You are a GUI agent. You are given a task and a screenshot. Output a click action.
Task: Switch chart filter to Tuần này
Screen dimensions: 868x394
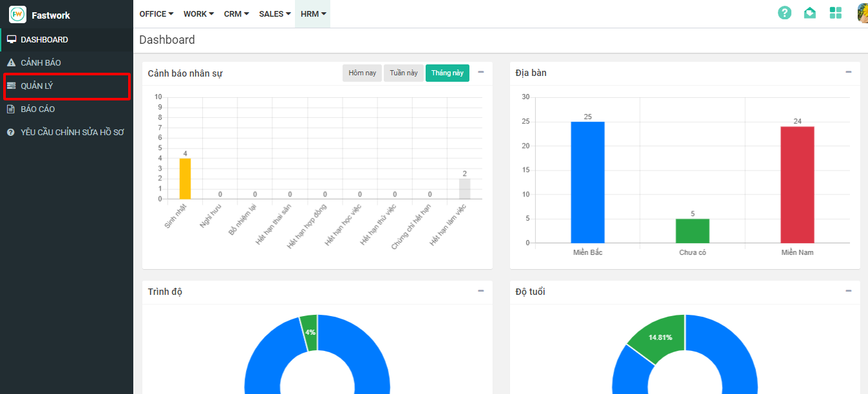click(404, 73)
